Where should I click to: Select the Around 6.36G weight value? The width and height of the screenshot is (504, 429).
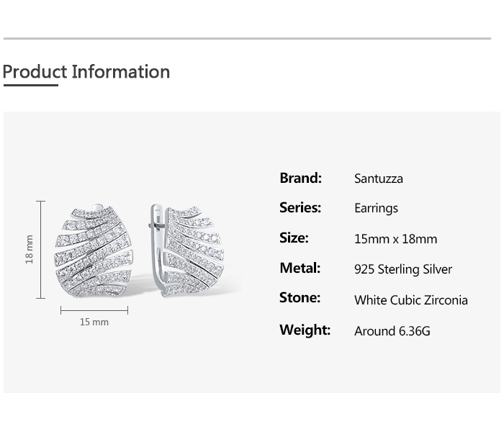[x=392, y=331]
